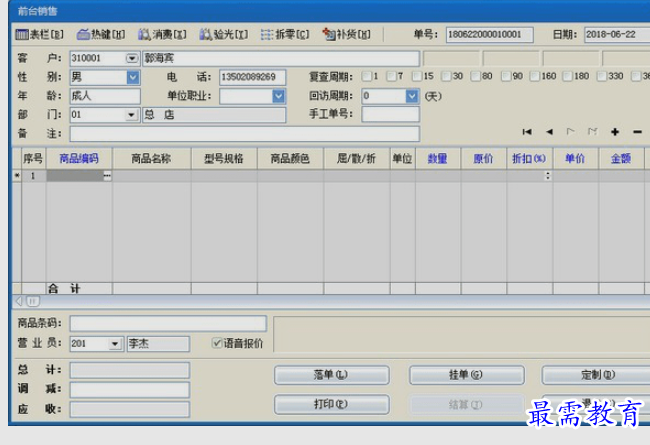
Task: Check the 复查周期 180 day checkbox
Action: coord(568,76)
